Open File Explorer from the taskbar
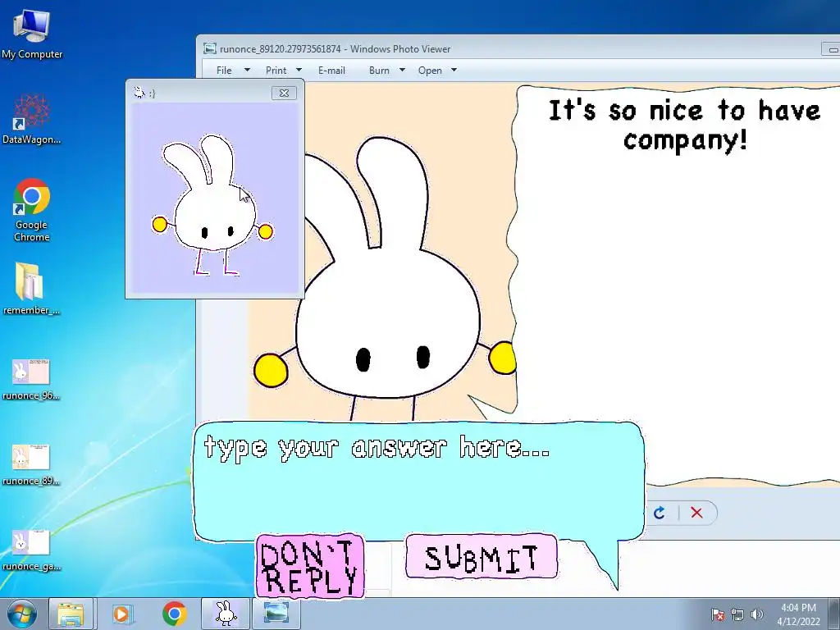The image size is (840, 630). pos(71,614)
